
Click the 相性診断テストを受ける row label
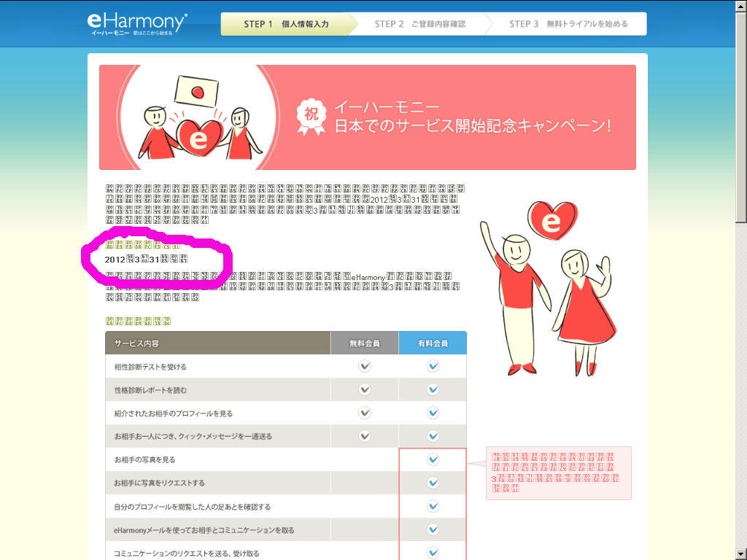[x=150, y=367]
